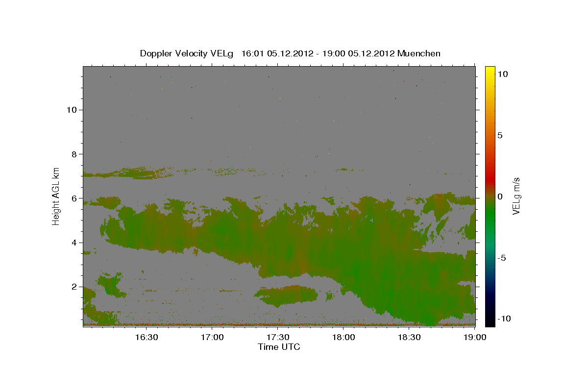Click the 17:30 time tick label

coord(278,338)
